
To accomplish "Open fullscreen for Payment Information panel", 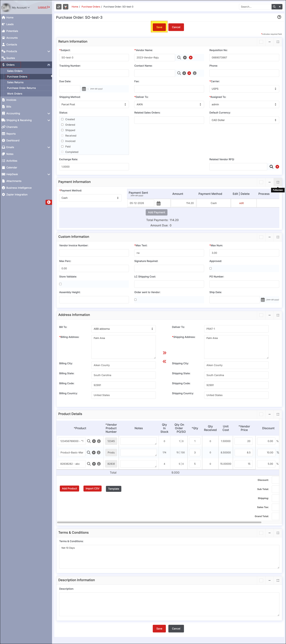I will tap(278, 182).
